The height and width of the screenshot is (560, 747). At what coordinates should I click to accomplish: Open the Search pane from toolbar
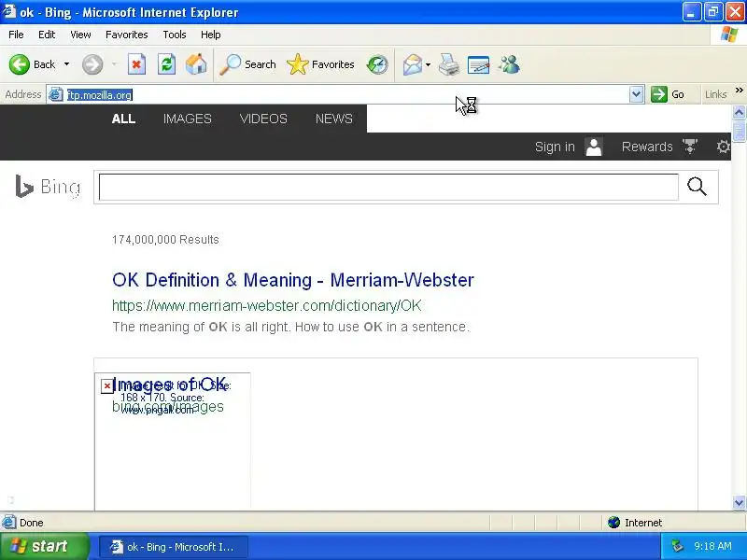[x=247, y=64]
